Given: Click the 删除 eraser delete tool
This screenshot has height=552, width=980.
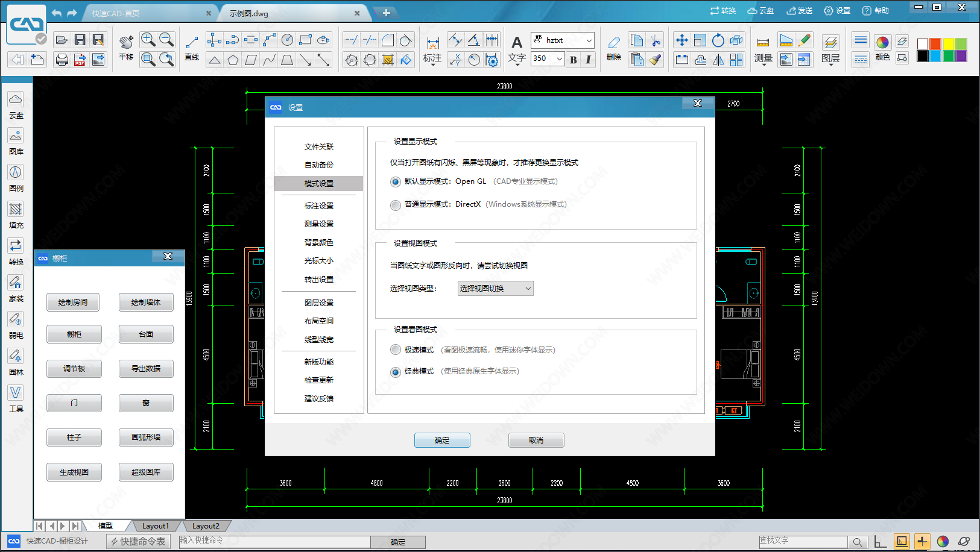Looking at the screenshot, I should click(x=614, y=48).
